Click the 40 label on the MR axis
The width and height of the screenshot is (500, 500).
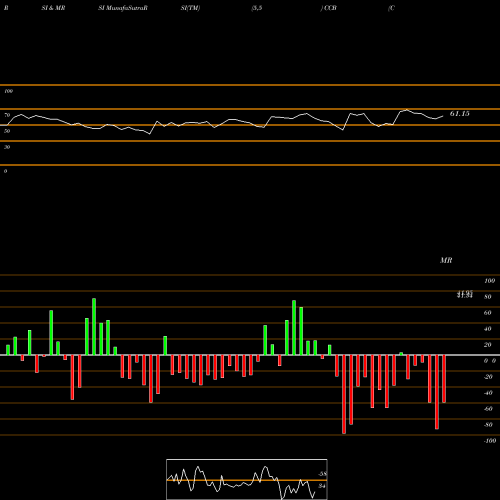point(488,329)
